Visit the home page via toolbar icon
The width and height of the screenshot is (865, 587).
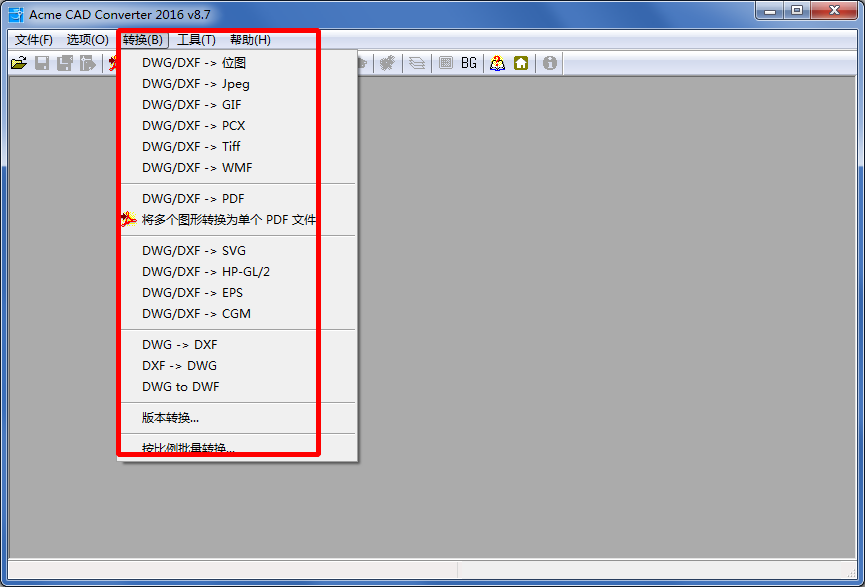point(521,62)
